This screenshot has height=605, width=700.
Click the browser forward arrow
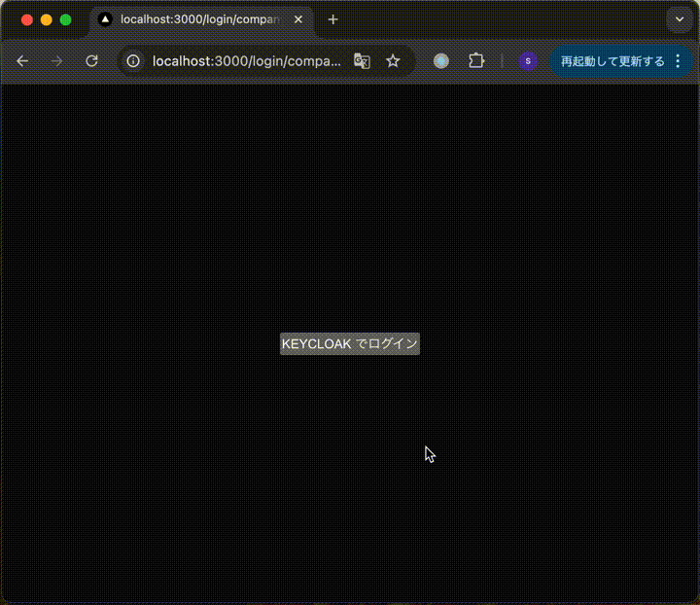[56, 61]
